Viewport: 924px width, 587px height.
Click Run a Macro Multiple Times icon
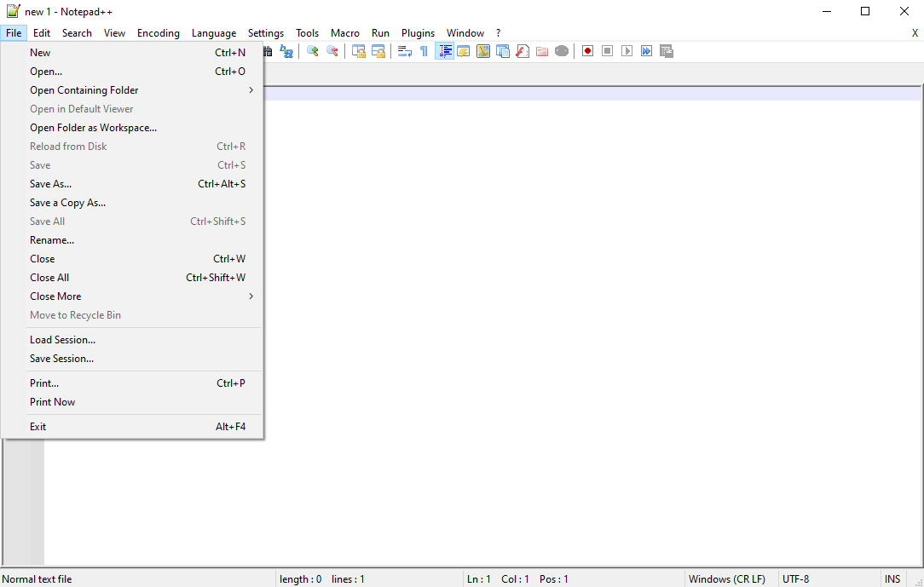[646, 51]
